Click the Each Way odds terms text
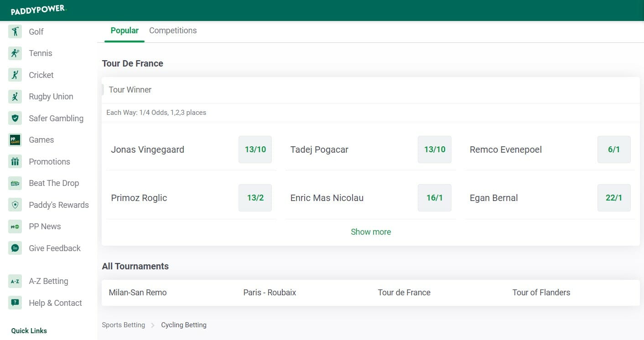The height and width of the screenshot is (340, 644). click(156, 113)
